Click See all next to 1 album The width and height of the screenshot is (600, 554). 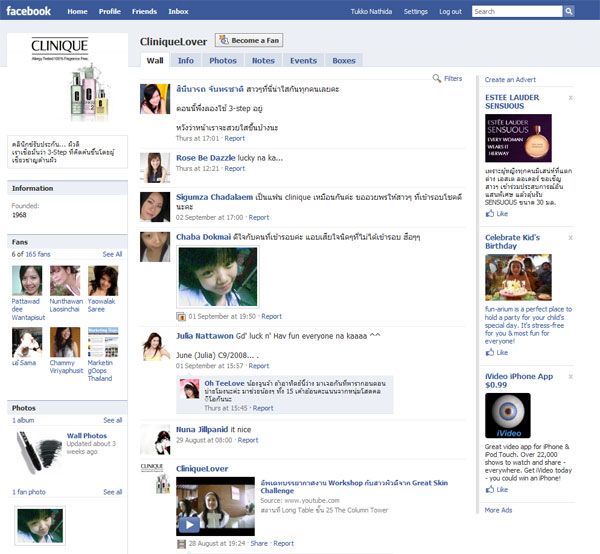pos(112,420)
